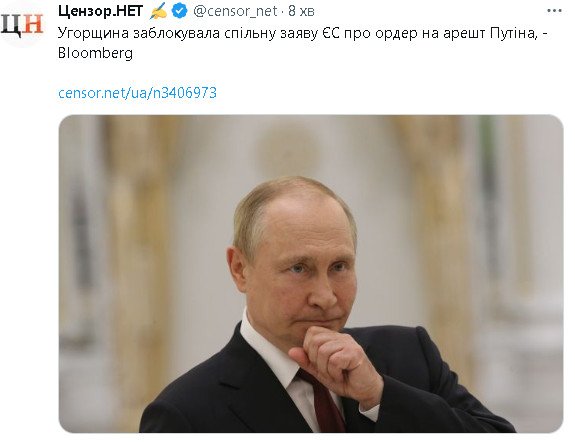This screenshot has height=442, width=575.
Task: Open the attached photo thumbnail
Action: (311, 274)
